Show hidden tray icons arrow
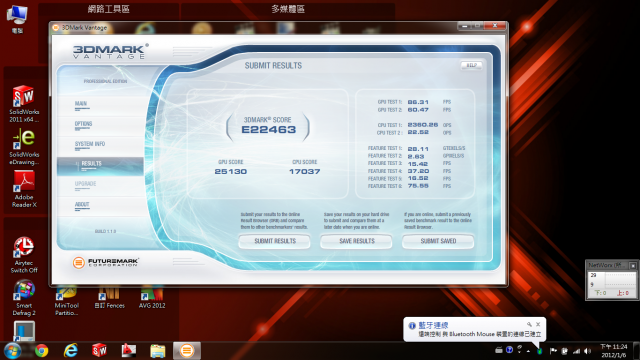This screenshot has height=360, width=640. [528, 351]
